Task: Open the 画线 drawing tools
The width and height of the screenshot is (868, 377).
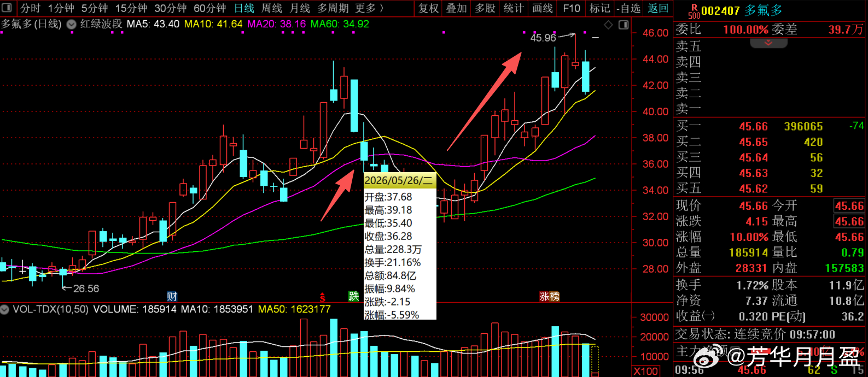Action: click(x=542, y=8)
